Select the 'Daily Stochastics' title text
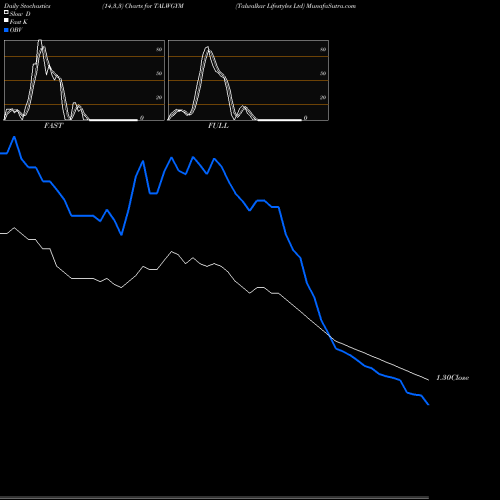This screenshot has width=500, height=500. [x=27, y=6]
